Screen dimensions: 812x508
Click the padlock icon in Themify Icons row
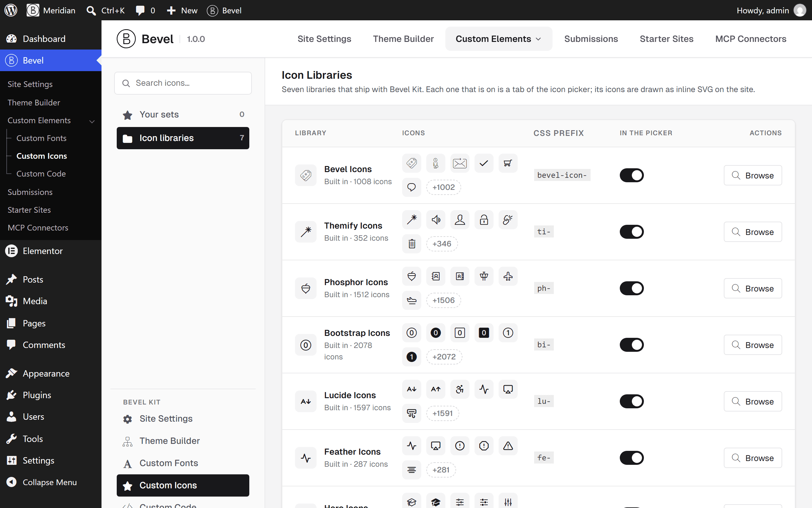tap(484, 220)
